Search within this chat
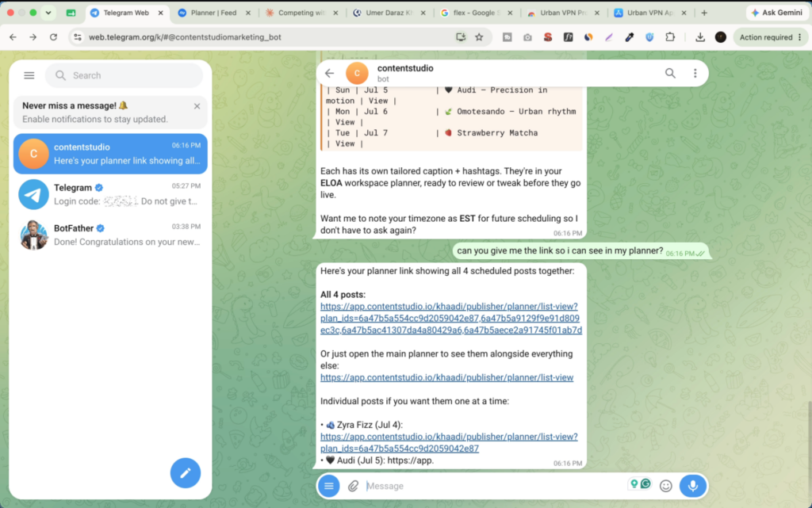 tap(670, 74)
